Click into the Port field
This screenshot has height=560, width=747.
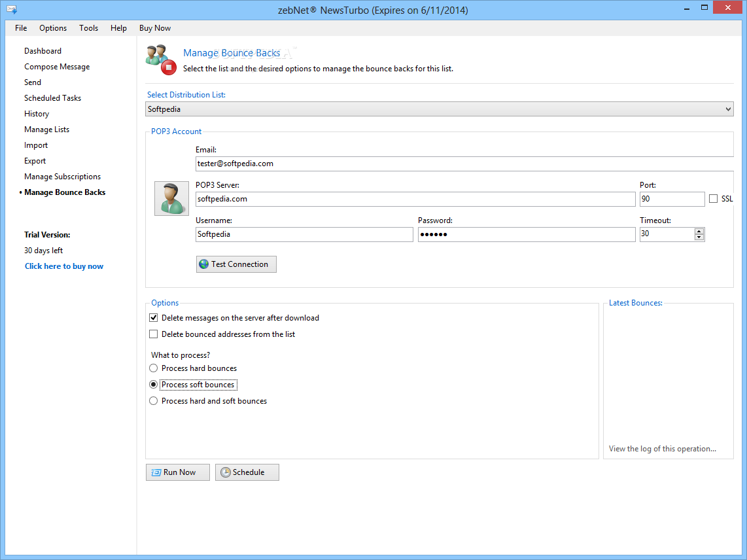coord(672,200)
